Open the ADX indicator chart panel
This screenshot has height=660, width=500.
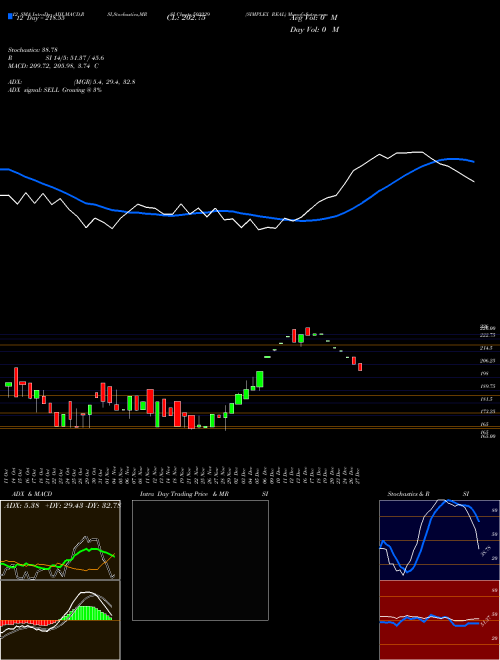(x=60, y=540)
